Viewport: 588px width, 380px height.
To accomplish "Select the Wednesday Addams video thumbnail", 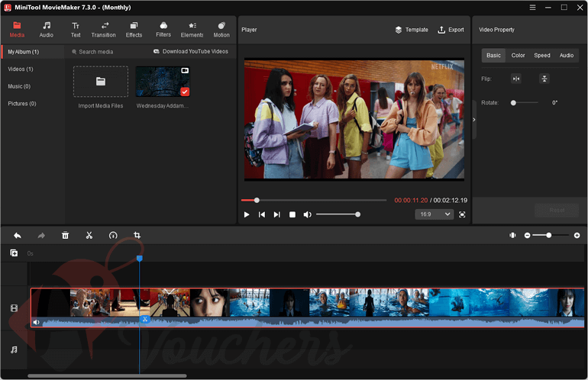I will 163,81.
